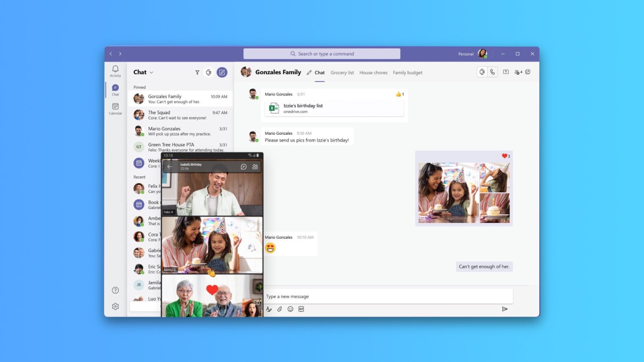Switch to the Family budget tab
This screenshot has height=362, width=644.
(x=407, y=73)
